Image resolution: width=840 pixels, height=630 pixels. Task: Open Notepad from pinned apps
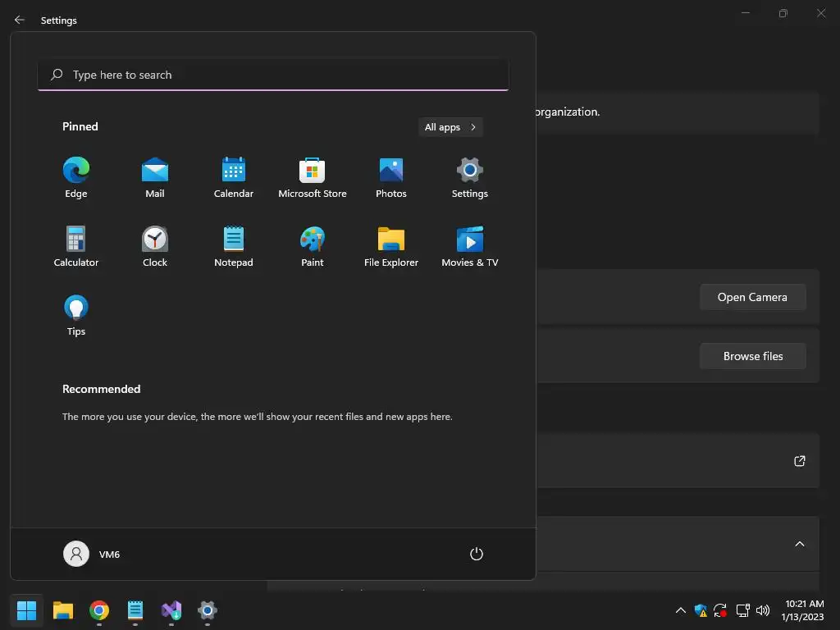(234, 246)
